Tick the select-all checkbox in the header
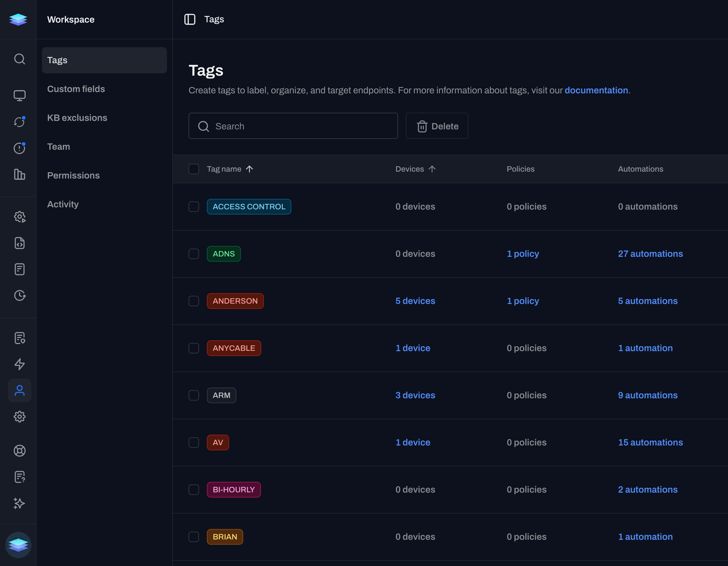Screen dimensions: 728x566 coord(194,169)
